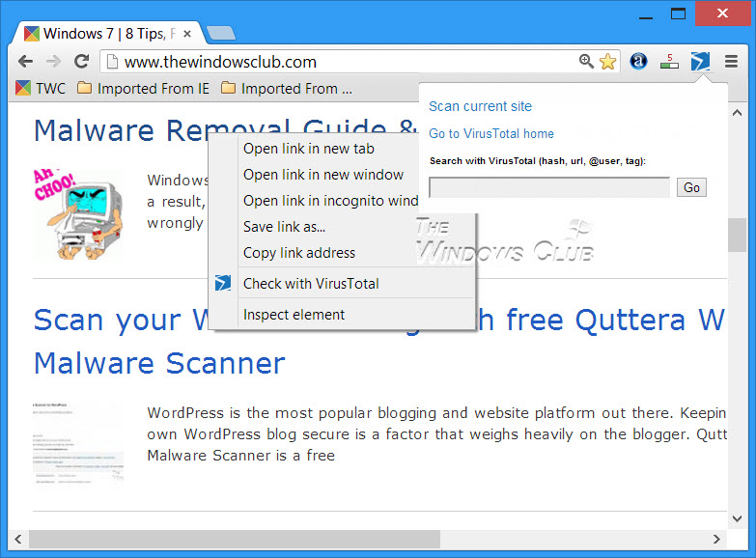Click the browser Forward arrow
This screenshot has height=558, width=756.
coord(53,61)
